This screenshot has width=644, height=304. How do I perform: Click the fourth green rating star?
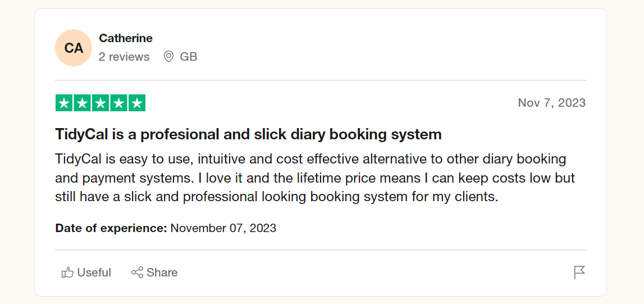[x=118, y=103]
